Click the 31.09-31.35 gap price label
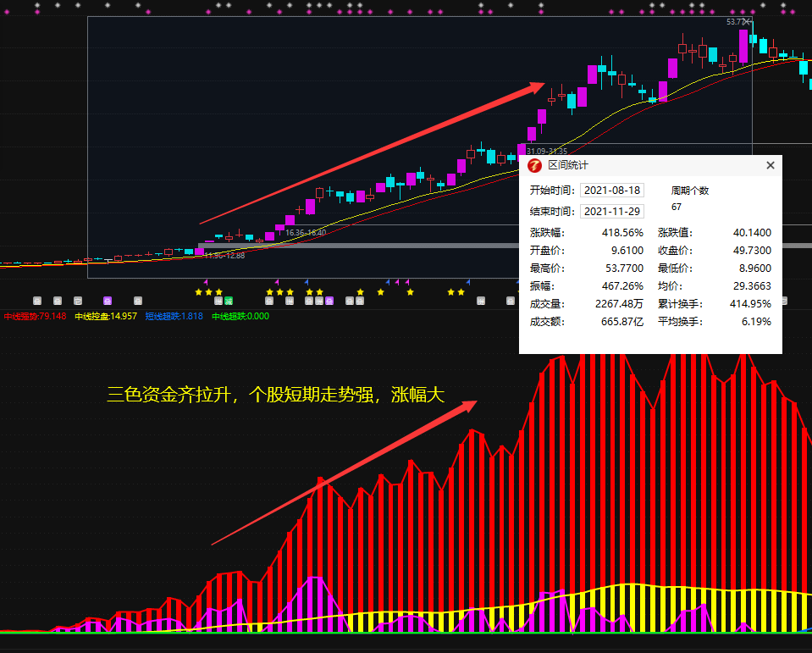 point(547,152)
